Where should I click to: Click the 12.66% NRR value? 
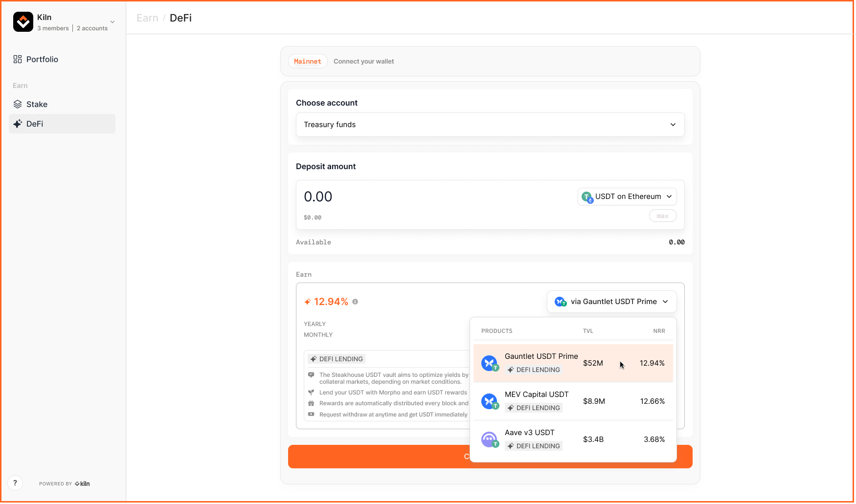(653, 401)
